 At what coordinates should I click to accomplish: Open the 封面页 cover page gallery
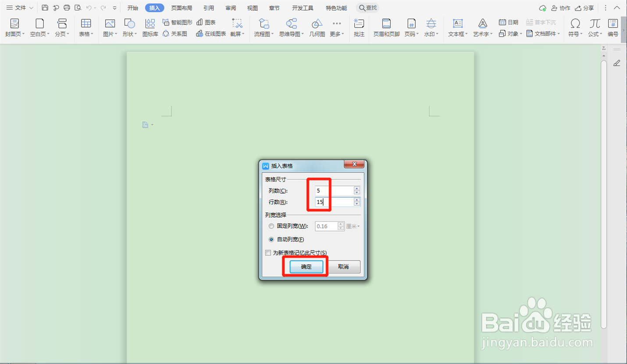15,28
